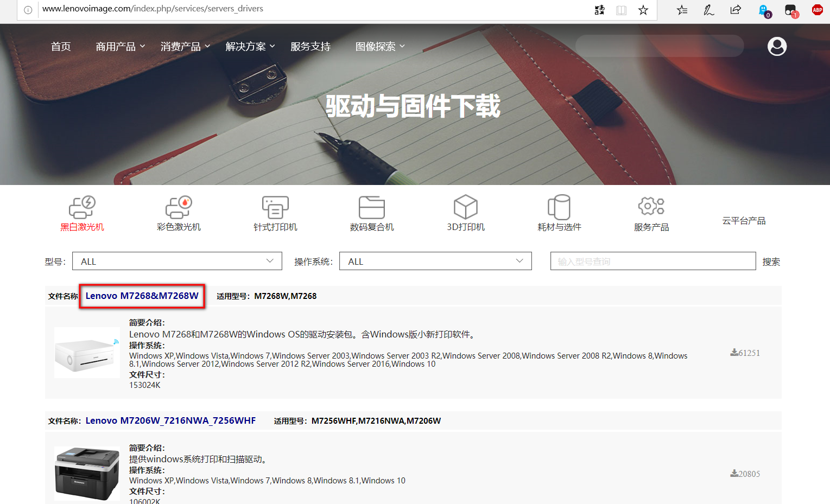The image size is (830, 504).
Task: Select the 云平台产品 category
Action: coord(744,221)
